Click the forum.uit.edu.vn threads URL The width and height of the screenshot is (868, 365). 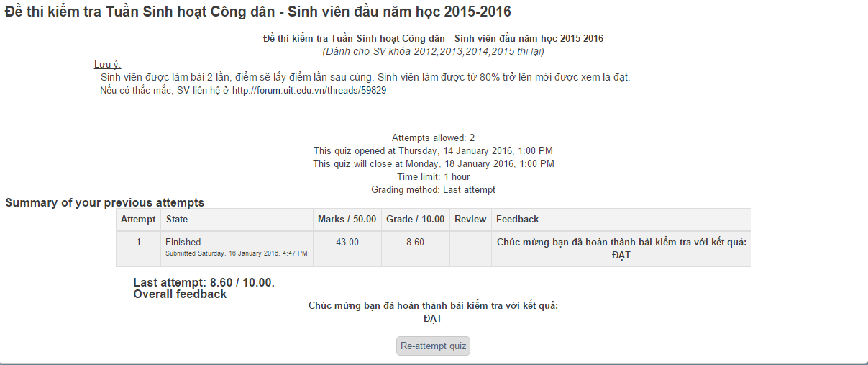[x=309, y=91]
